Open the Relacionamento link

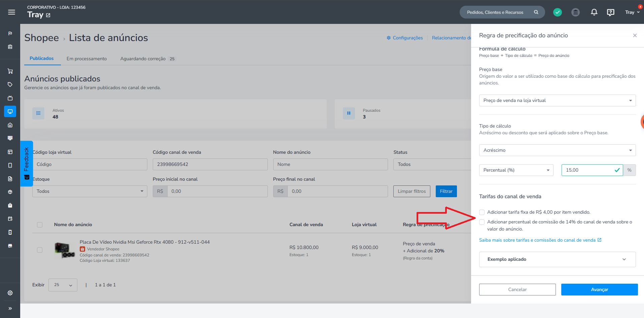pyautogui.click(x=452, y=38)
